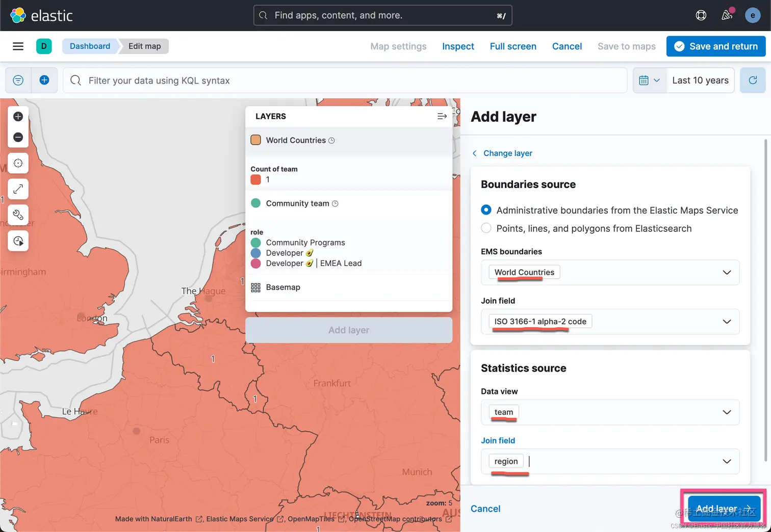Click the World Countries layer name
The height and width of the screenshot is (532, 771).
(296, 140)
